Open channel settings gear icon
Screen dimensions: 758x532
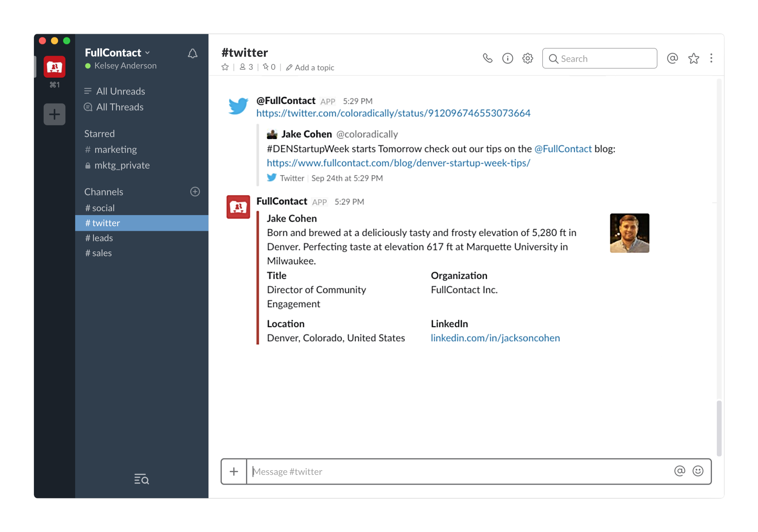point(527,58)
